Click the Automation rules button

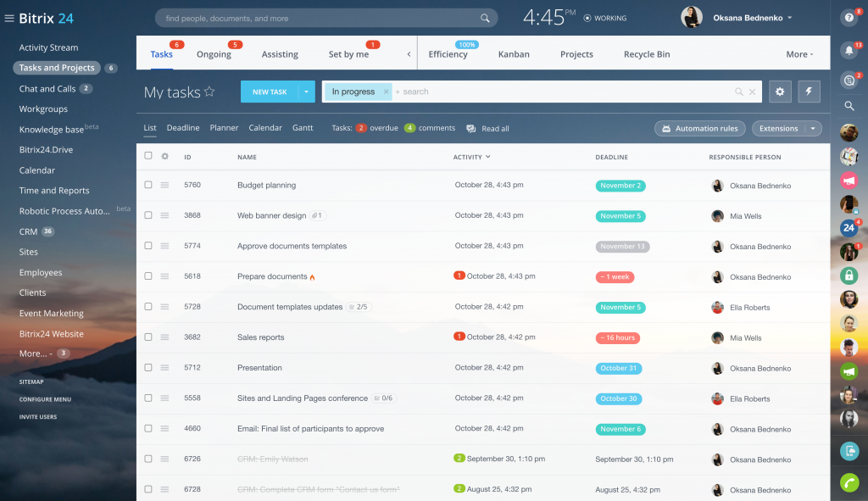tap(699, 129)
